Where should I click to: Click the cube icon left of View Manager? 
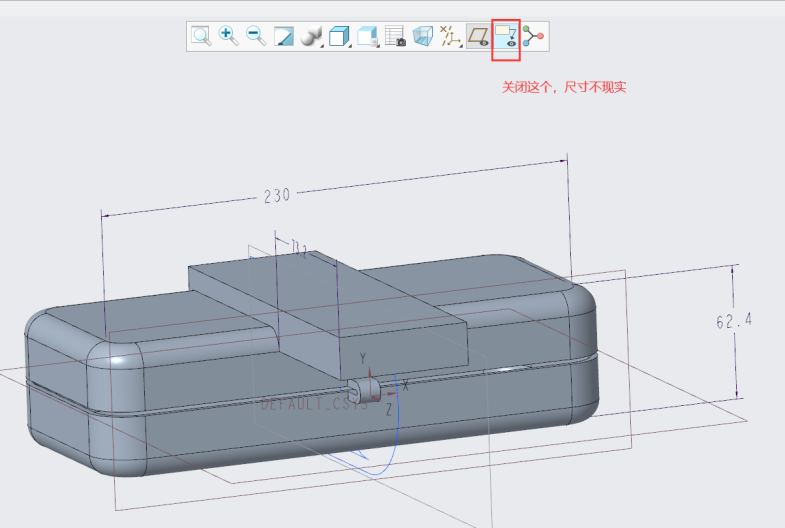[x=368, y=37]
